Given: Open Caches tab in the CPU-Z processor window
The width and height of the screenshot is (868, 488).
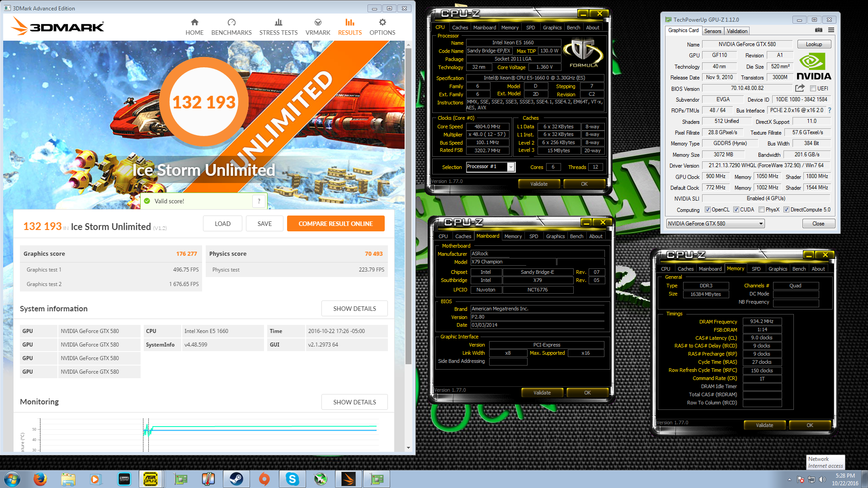Looking at the screenshot, I should coord(460,28).
